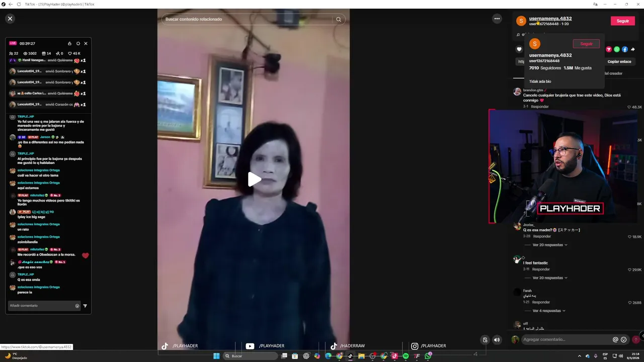The image size is (644, 362).
Task: Click Copiar enlace button
Action: coord(619,61)
